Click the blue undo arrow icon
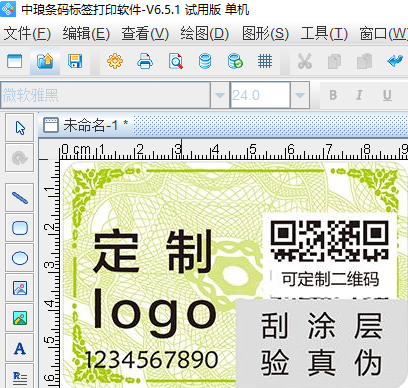This screenshot has width=408, height=388. [395, 61]
